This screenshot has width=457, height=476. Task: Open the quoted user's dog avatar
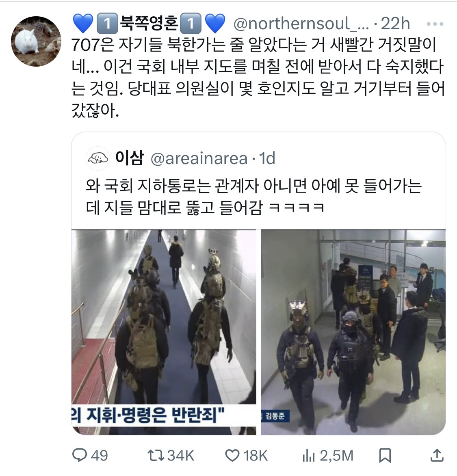coord(98,158)
